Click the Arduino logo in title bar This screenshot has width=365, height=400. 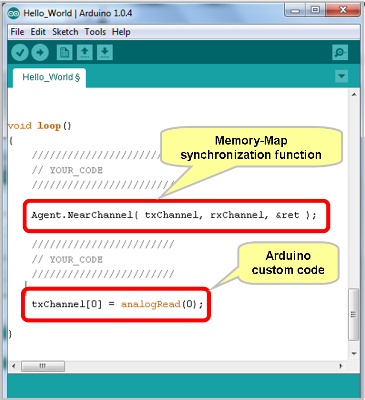[x=14, y=13]
